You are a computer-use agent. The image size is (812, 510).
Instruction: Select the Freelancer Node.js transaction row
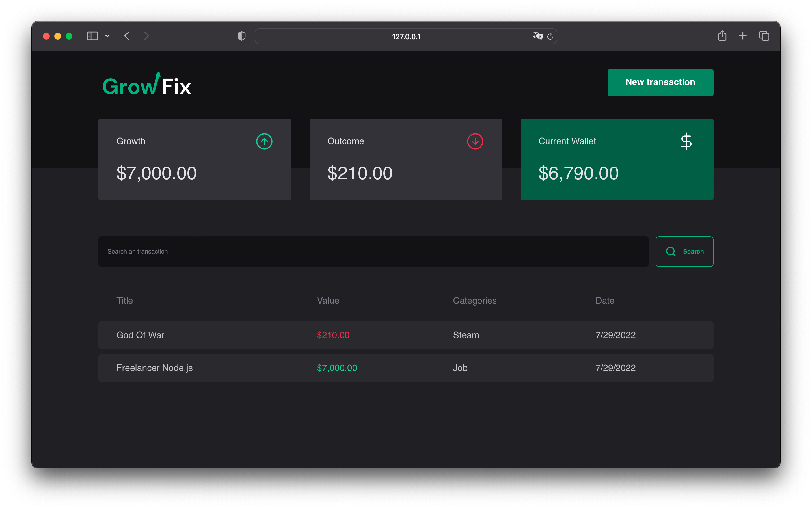point(406,368)
